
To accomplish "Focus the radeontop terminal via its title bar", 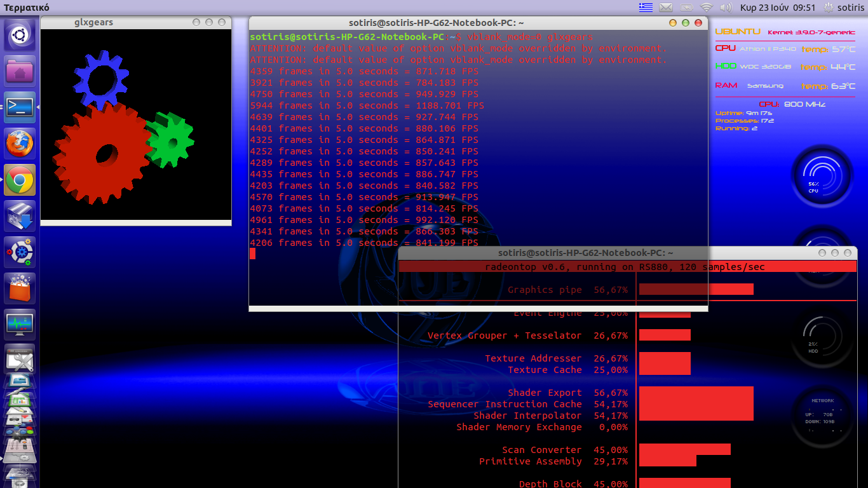I will [585, 253].
